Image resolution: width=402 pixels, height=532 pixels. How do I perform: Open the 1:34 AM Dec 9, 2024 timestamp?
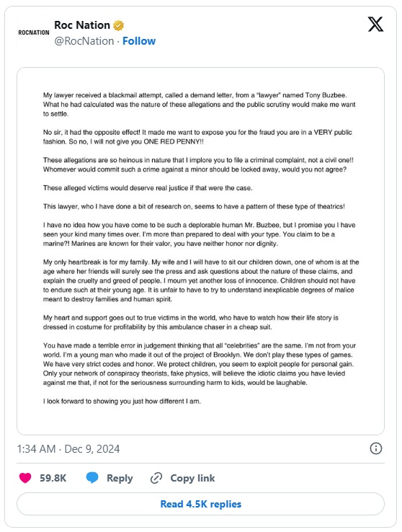click(x=68, y=449)
